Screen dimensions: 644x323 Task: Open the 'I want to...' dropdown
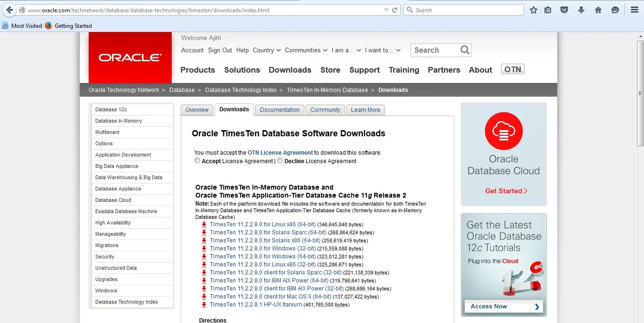tap(383, 50)
